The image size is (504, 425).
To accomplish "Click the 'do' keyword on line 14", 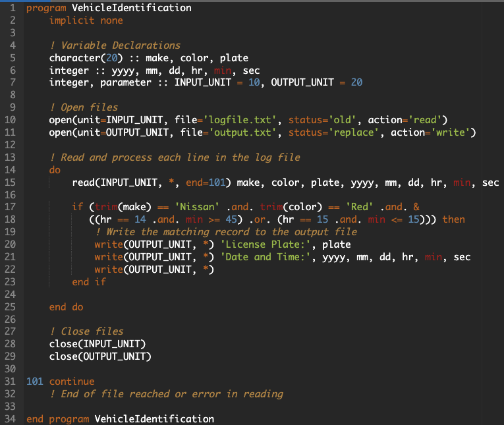I will [55, 170].
